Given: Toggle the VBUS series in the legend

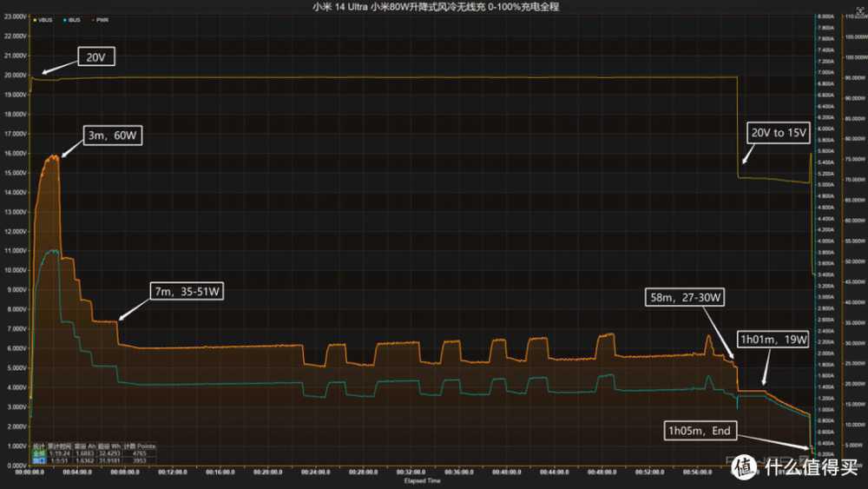Looking at the screenshot, I should (x=43, y=19).
